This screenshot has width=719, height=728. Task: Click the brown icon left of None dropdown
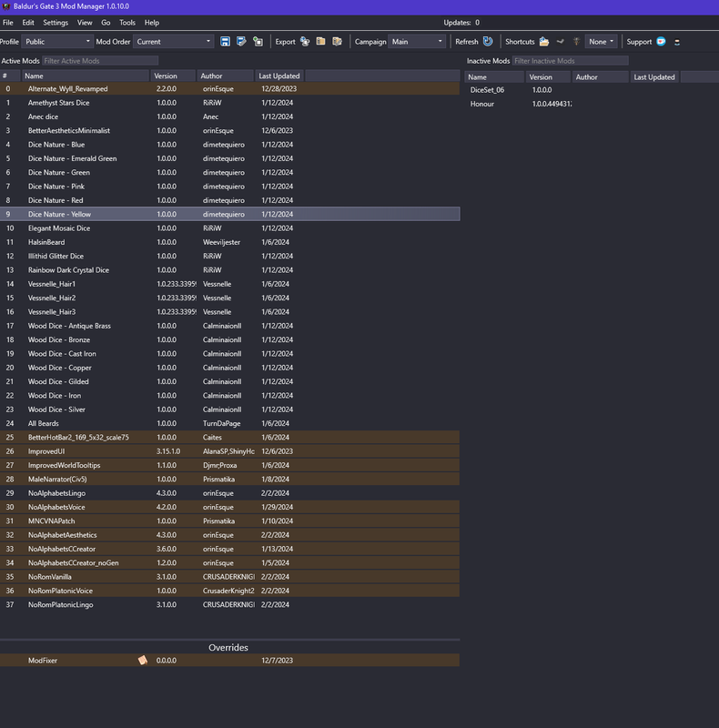pos(576,42)
